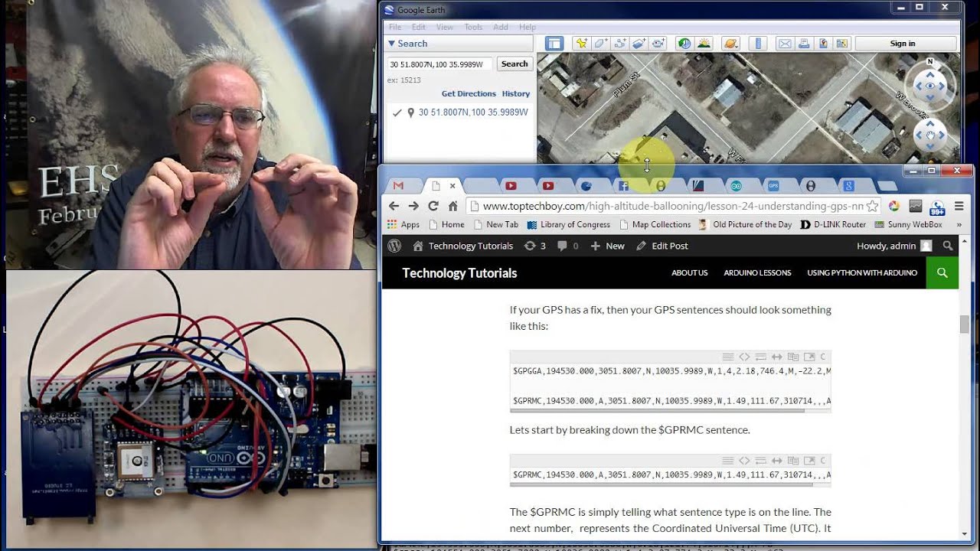
Task: Toggle the sunlight icon in Google Earth
Action: [704, 44]
